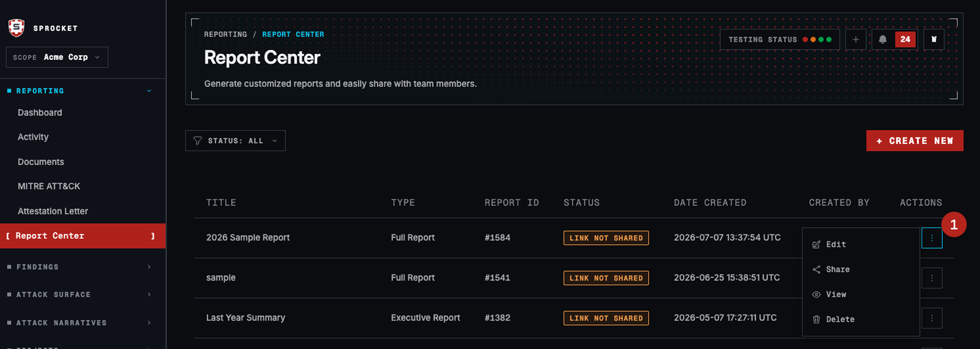Screen dimensions: 980x349
Task: Click Link Not Shared badge for #1382
Action: (606, 318)
